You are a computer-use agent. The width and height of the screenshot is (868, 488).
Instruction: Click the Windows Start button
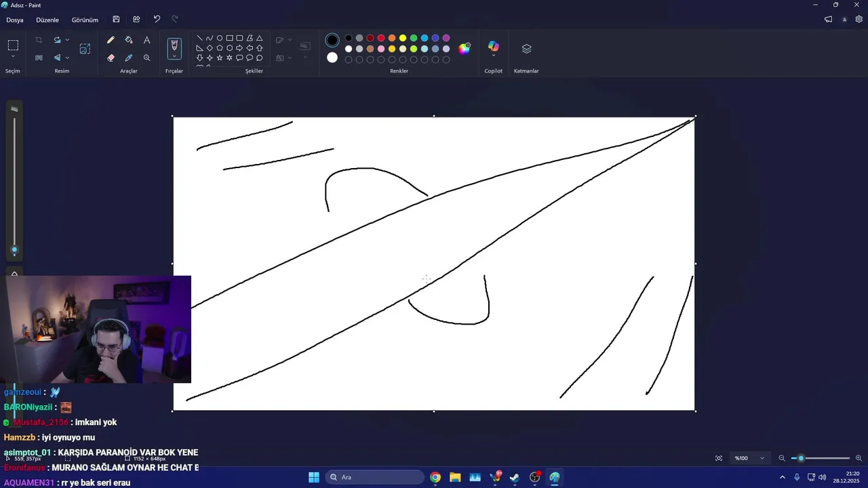click(314, 477)
